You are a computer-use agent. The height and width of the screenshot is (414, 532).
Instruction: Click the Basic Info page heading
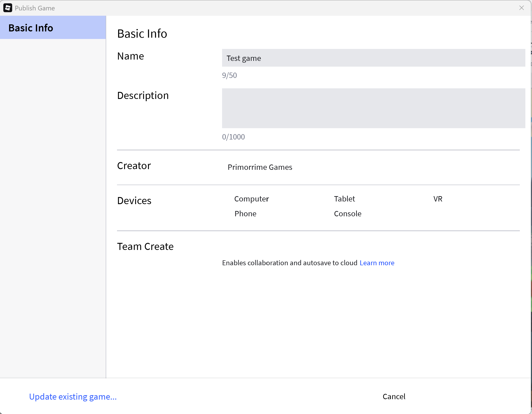[x=142, y=34]
